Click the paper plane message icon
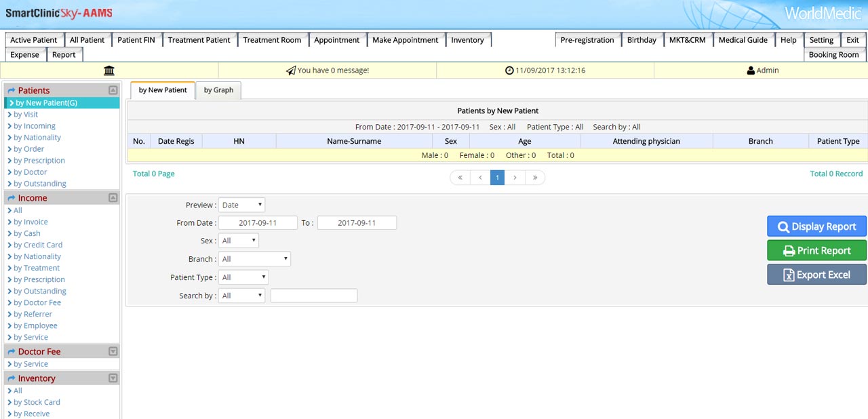Screen dimensions: 868x419 pos(291,71)
